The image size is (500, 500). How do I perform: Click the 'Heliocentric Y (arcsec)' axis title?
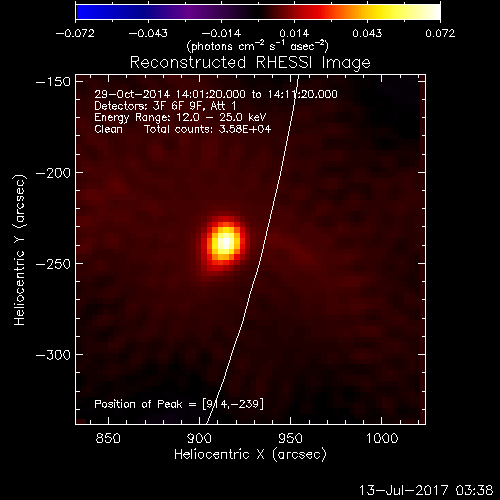tap(19, 250)
